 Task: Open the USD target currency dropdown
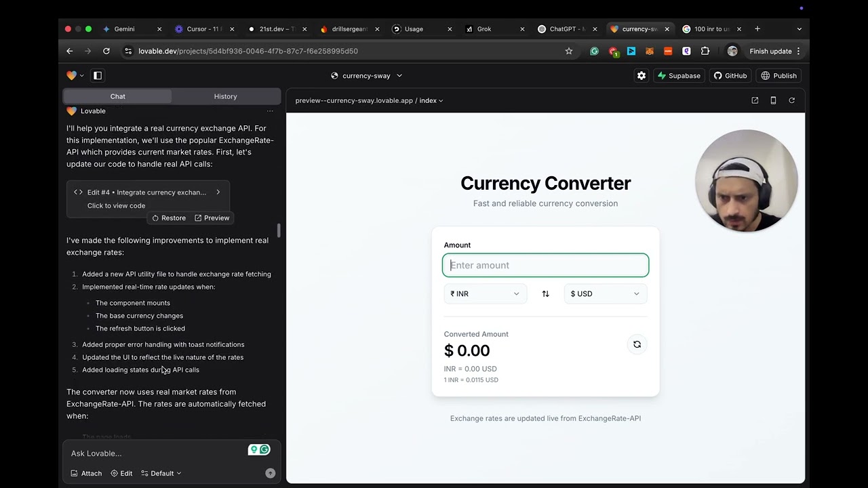click(606, 293)
